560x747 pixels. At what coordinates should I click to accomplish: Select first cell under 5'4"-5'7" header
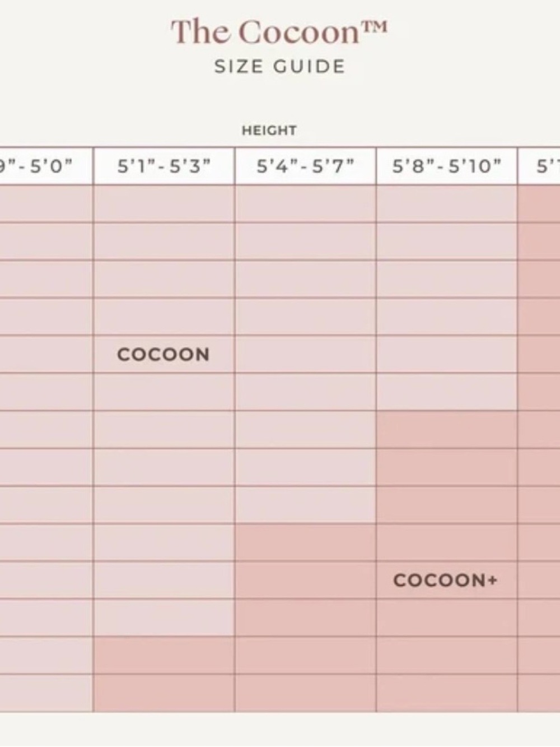pyautogui.click(x=305, y=204)
